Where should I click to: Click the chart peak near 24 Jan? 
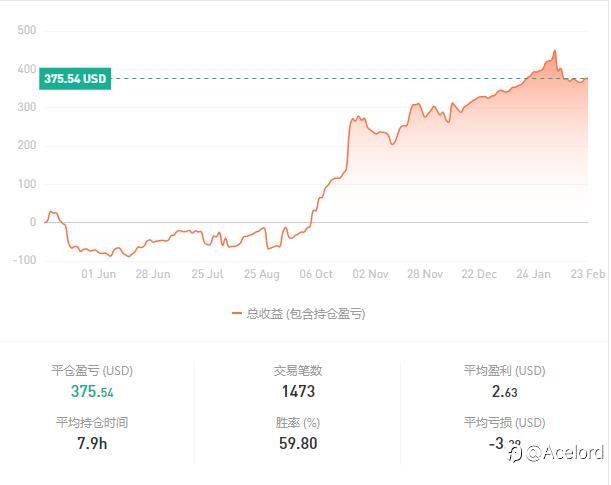click(x=554, y=52)
